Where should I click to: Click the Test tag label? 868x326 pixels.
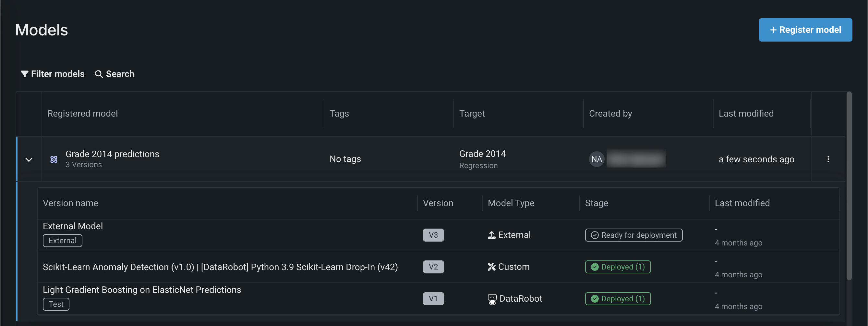(x=56, y=304)
